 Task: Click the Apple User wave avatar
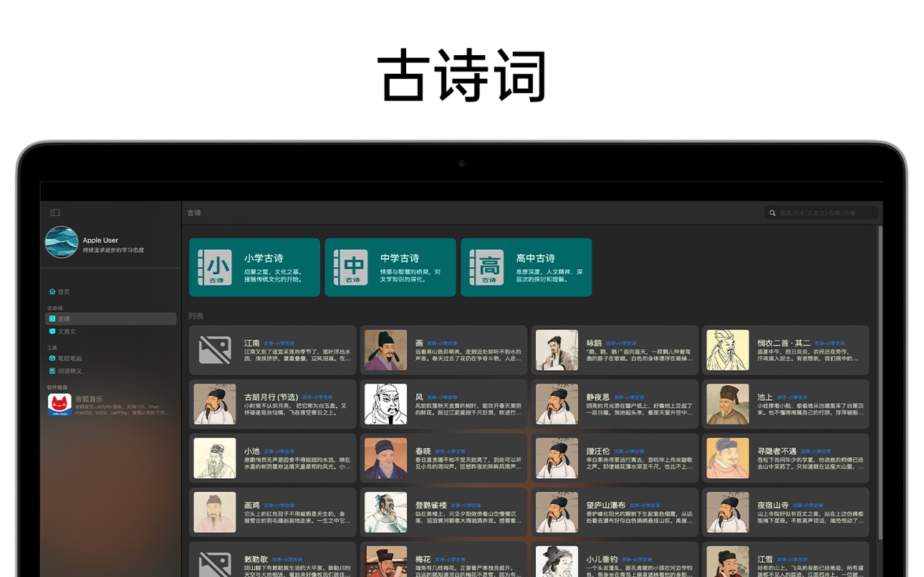tap(62, 242)
